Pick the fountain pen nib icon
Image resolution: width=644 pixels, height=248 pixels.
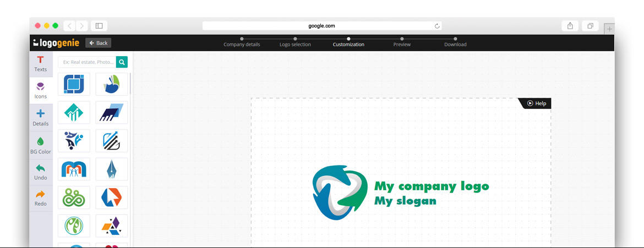111,169
